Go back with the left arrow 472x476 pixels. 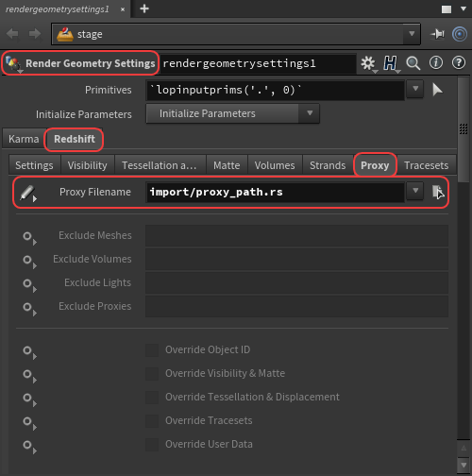coord(12,34)
